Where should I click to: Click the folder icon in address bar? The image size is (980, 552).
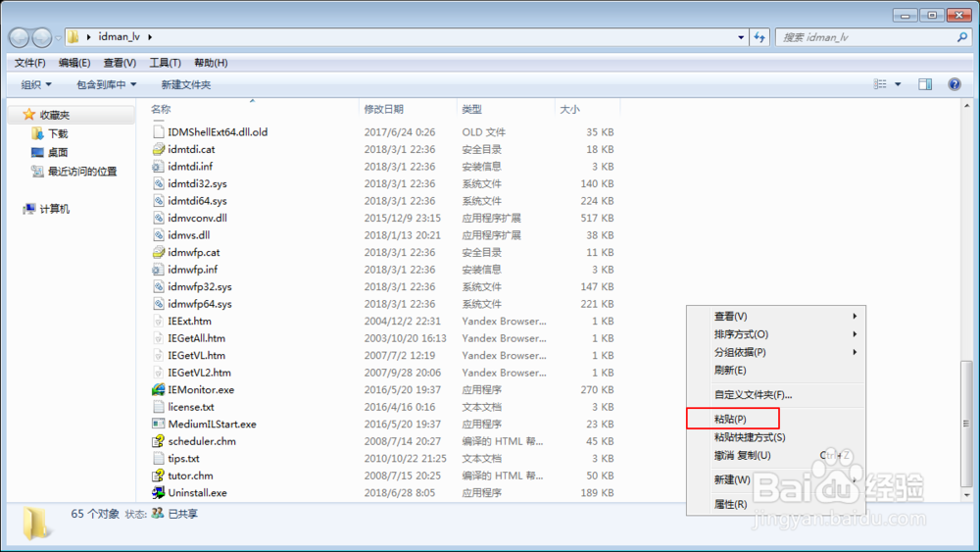click(x=73, y=37)
